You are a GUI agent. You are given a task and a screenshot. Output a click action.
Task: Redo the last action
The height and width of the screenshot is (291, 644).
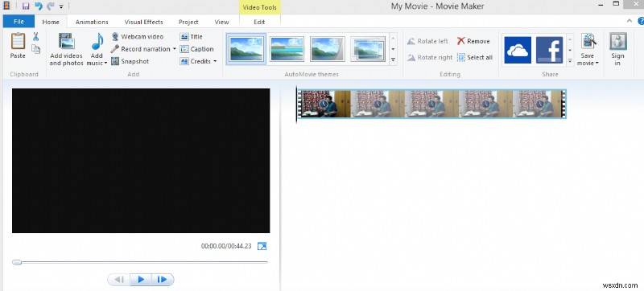(x=51, y=6)
